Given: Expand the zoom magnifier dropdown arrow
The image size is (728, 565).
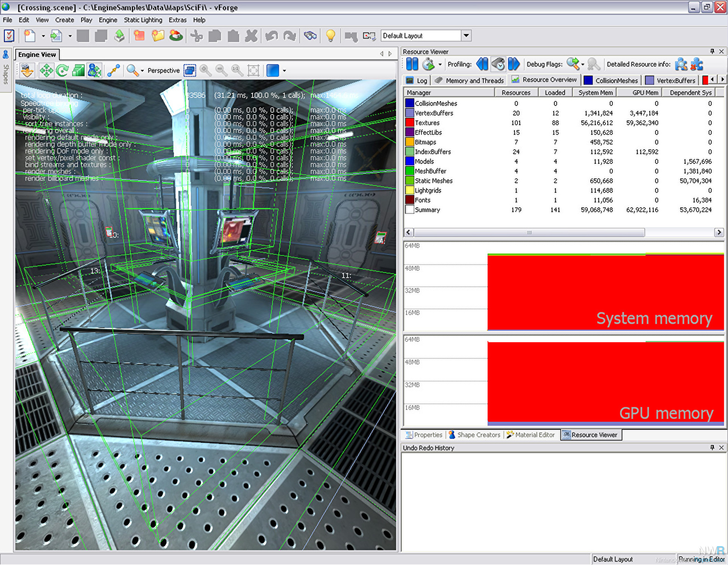Looking at the screenshot, I should tap(142, 71).
